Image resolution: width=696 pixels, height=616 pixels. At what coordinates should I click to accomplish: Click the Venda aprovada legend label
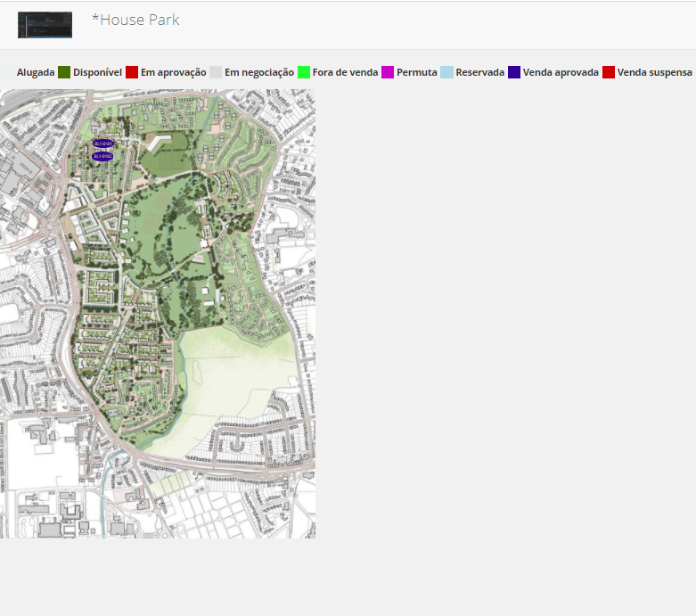point(561,72)
